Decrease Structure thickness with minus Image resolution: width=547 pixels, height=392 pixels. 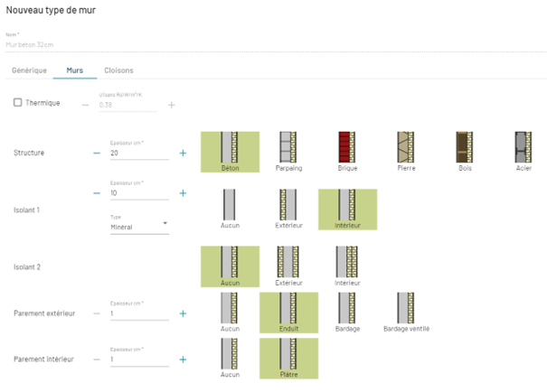point(97,153)
